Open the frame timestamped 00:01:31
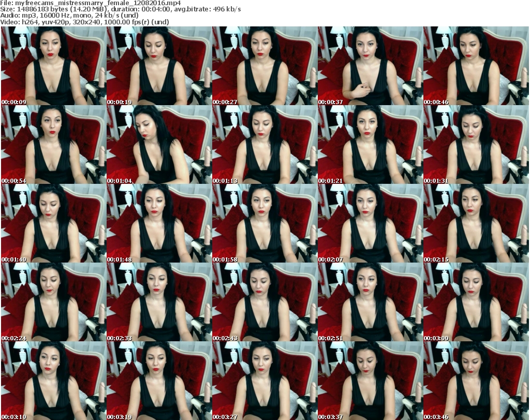The height and width of the screenshot is (420, 530). [476, 144]
